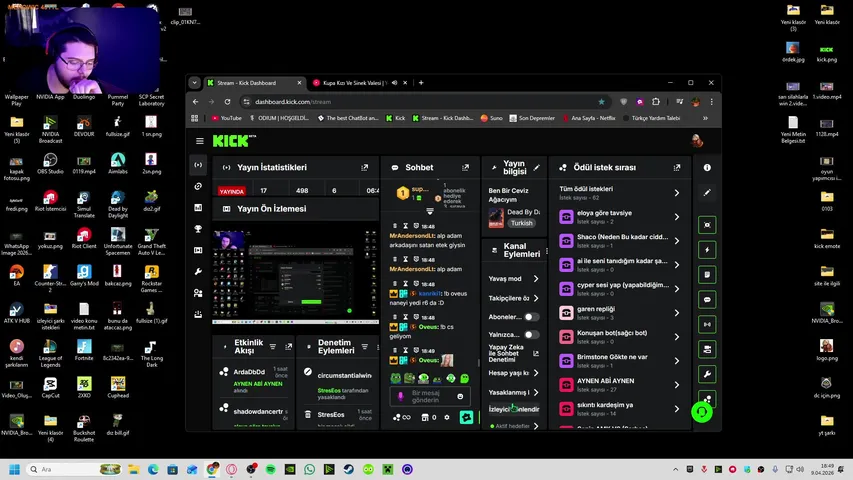Open Steam from the taskbar
Screen dimensions: 853x480
coord(349,469)
